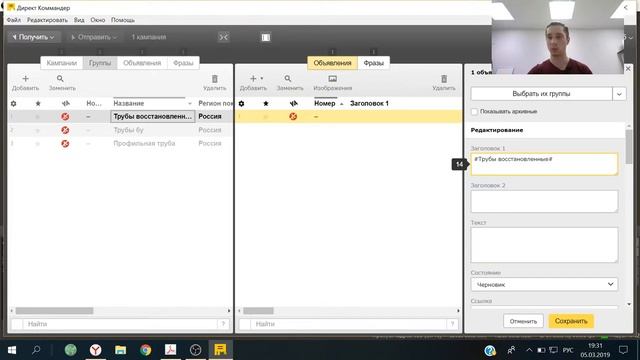
Task: Toggle the panel layout icon in toolbar
Action: [266, 37]
